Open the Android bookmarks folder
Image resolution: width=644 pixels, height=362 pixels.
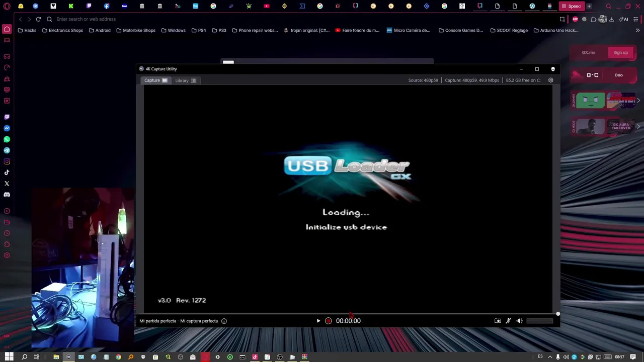point(100,30)
